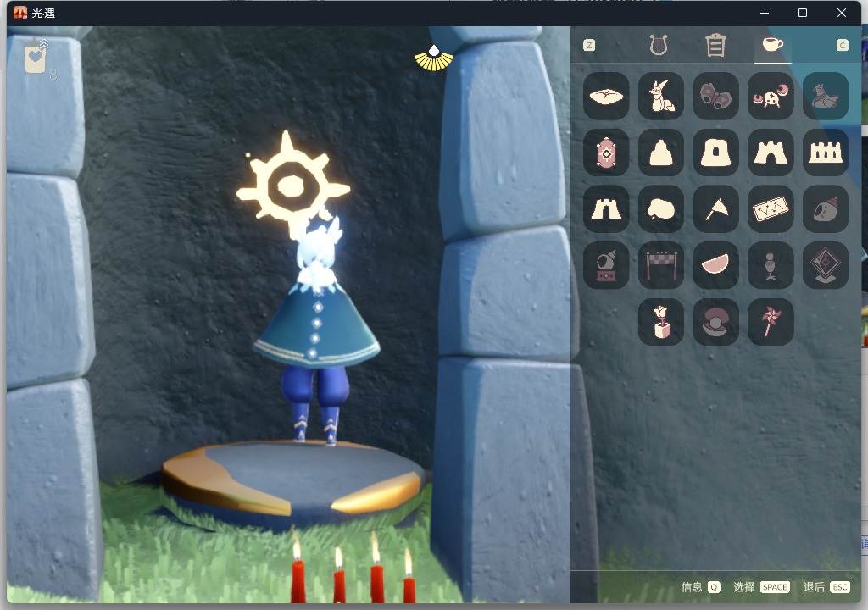Image resolution: width=868 pixels, height=610 pixels.
Task: Select the zigzag-patterned beach mat prop
Action: tap(771, 209)
